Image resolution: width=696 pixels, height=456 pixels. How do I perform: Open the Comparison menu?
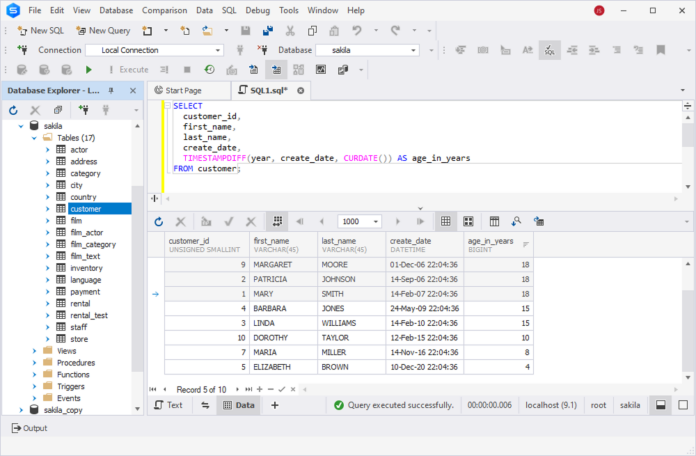(164, 10)
